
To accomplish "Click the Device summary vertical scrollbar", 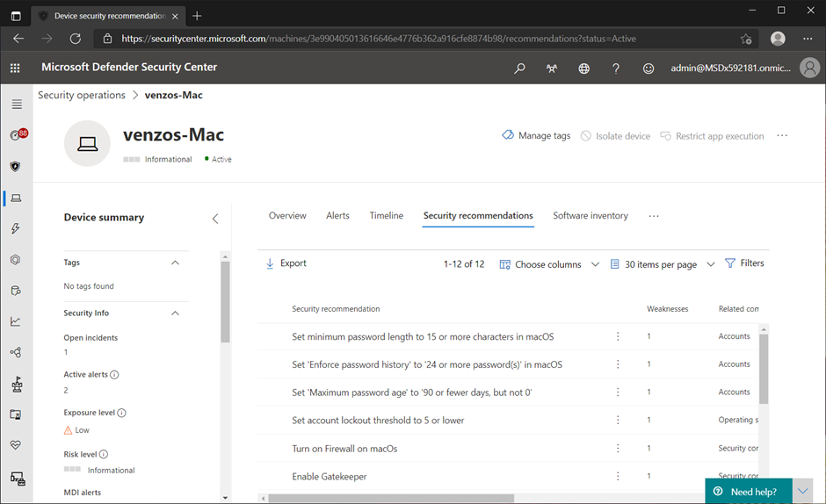I will click(226, 302).
